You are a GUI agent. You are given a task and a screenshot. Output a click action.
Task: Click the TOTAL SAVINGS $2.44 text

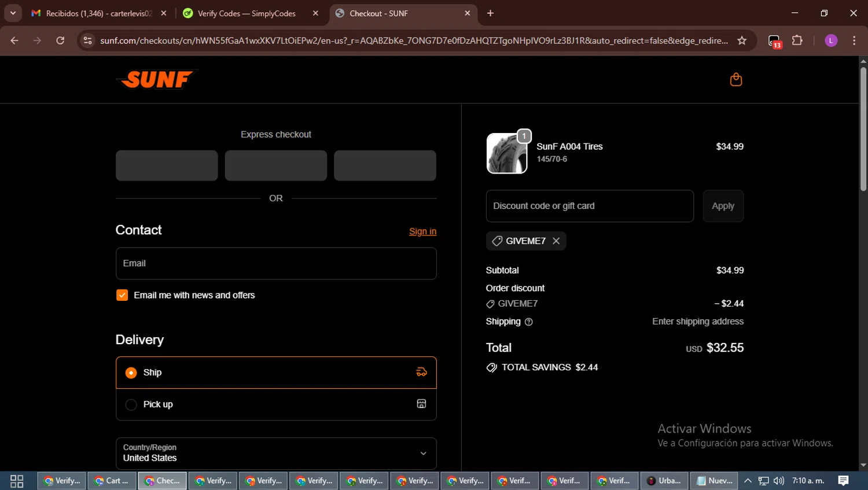[550, 367]
